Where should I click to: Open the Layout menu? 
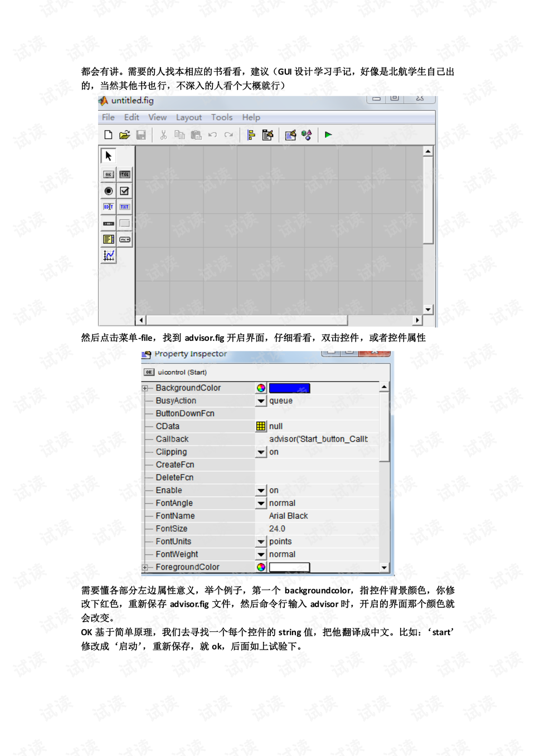coord(189,117)
